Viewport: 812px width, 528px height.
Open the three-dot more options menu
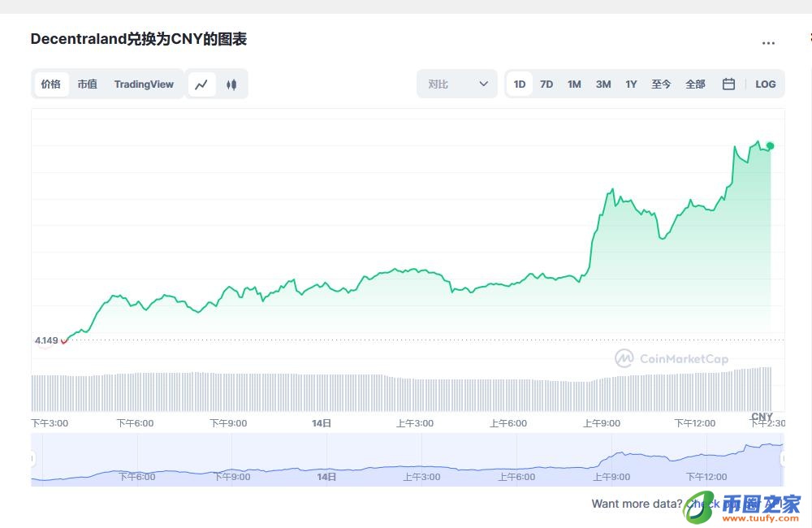tap(768, 43)
